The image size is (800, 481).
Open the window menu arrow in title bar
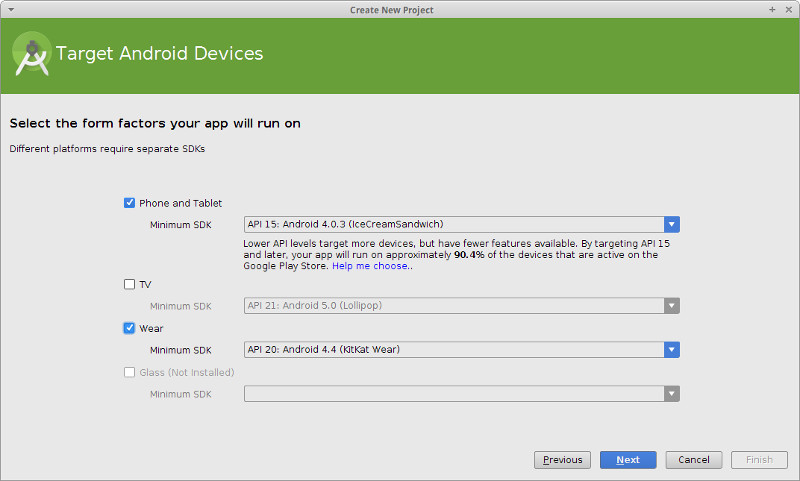point(9,9)
